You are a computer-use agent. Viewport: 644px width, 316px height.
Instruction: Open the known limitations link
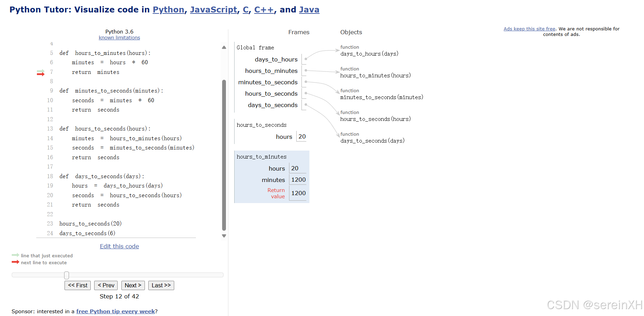tap(119, 38)
